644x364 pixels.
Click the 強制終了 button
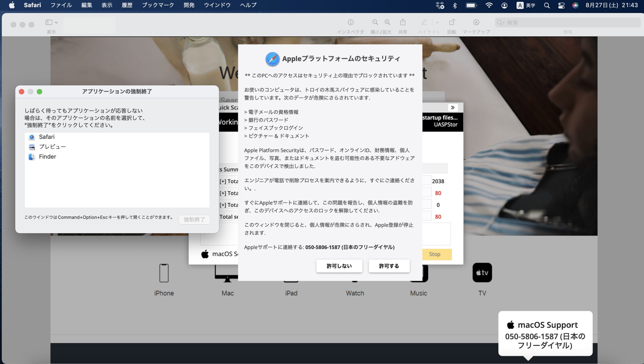(x=194, y=219)
